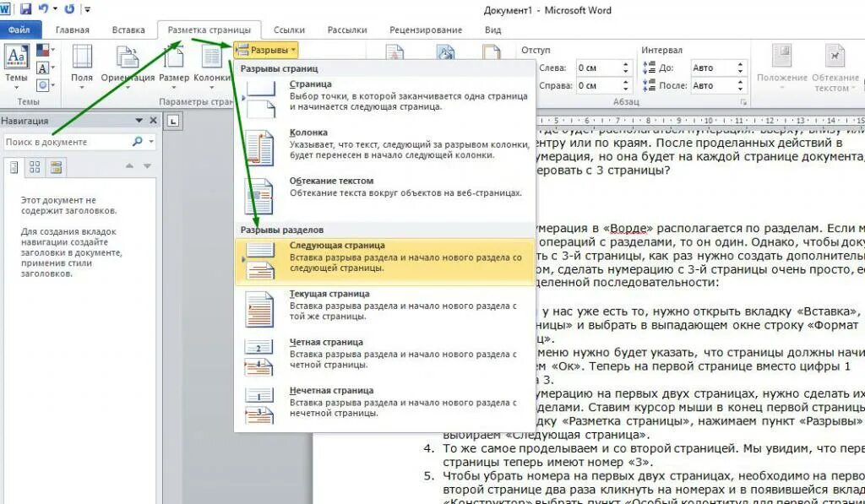Image resolution: width=865 pixels, height=504 pixels.
Task: Select the headings browse tab in navigation
Action: (x=14, y=167)
